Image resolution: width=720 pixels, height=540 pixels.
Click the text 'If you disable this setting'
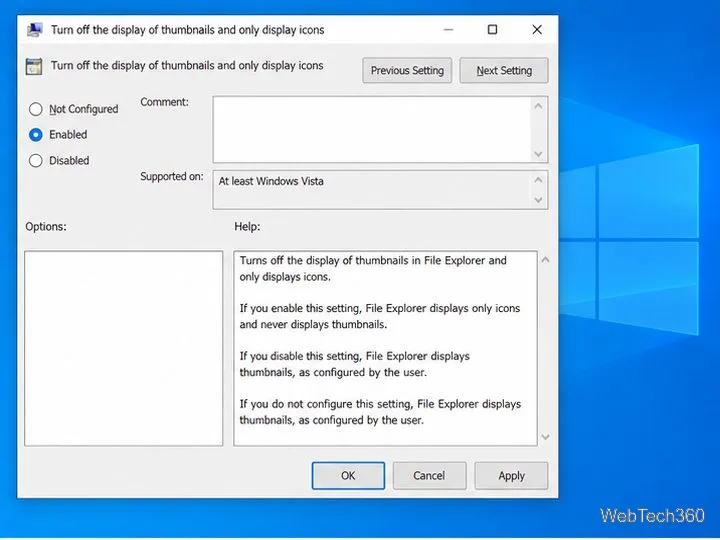click(x=301, y=356)
